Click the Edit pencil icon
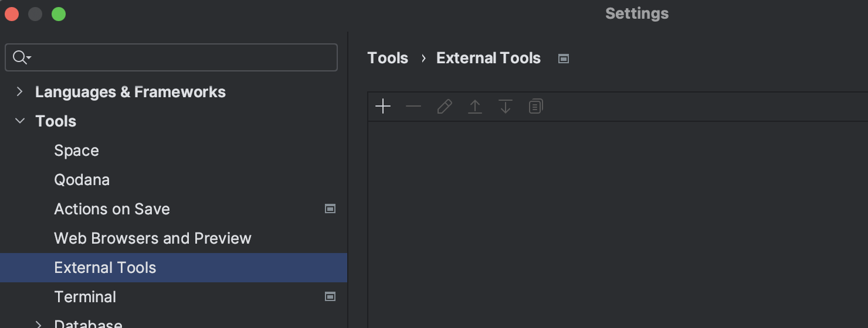Viewport: 868px width, 328px height. pos(445,107)
